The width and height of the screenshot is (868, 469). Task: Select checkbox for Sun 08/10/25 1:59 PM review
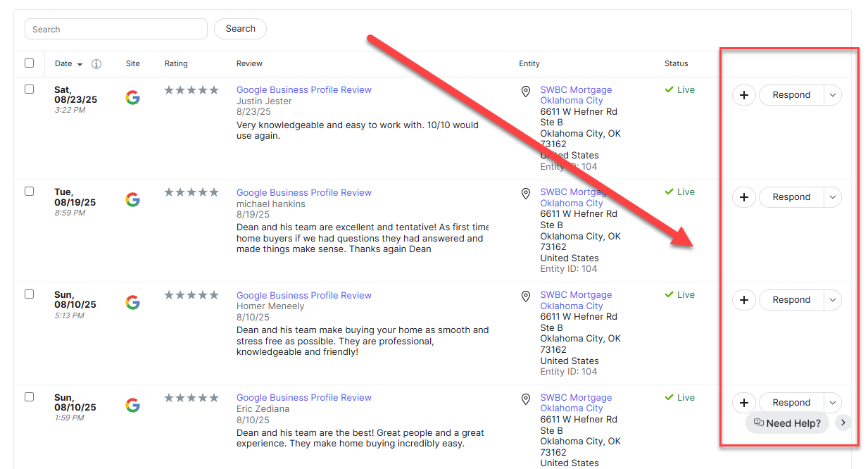(29, 397)
